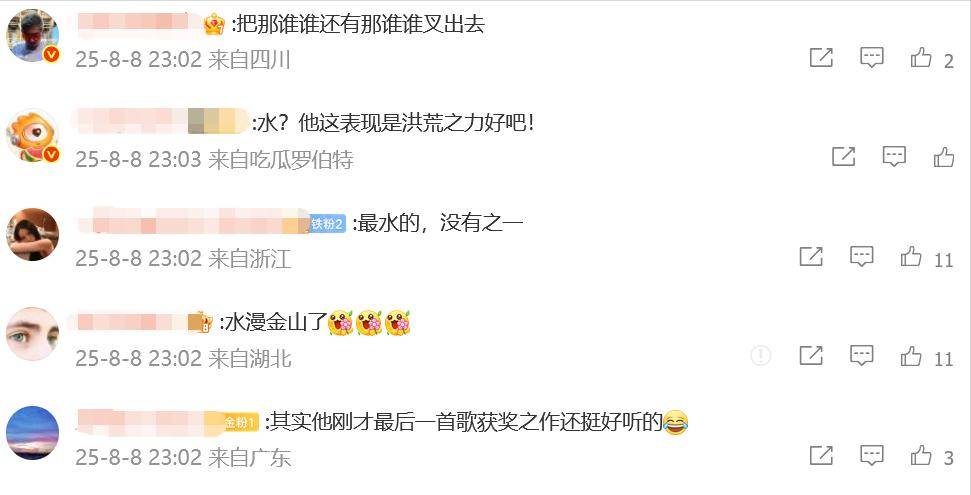Open the 金粉1 fan badge
Screen dimensions: 971x495
coord(240,423)
